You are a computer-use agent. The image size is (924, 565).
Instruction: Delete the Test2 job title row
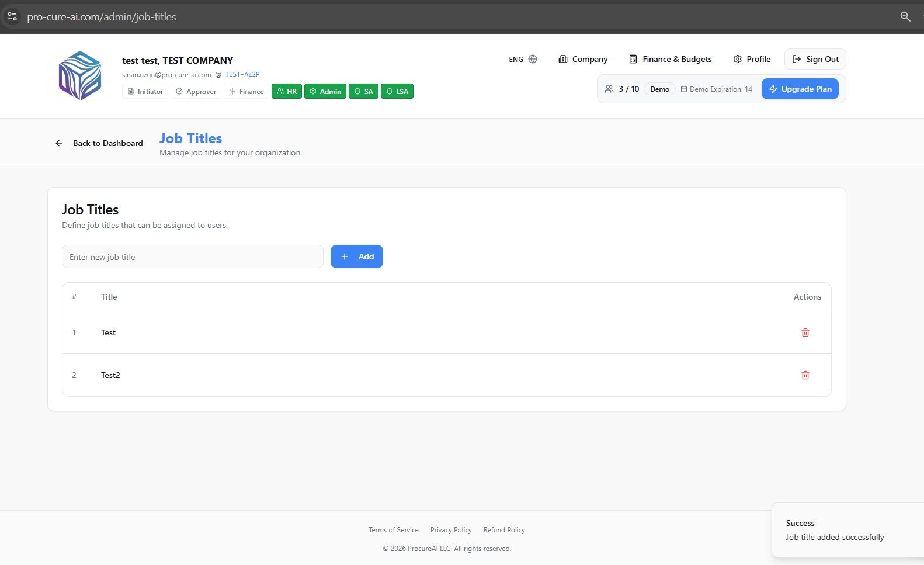tap(805, 375)
